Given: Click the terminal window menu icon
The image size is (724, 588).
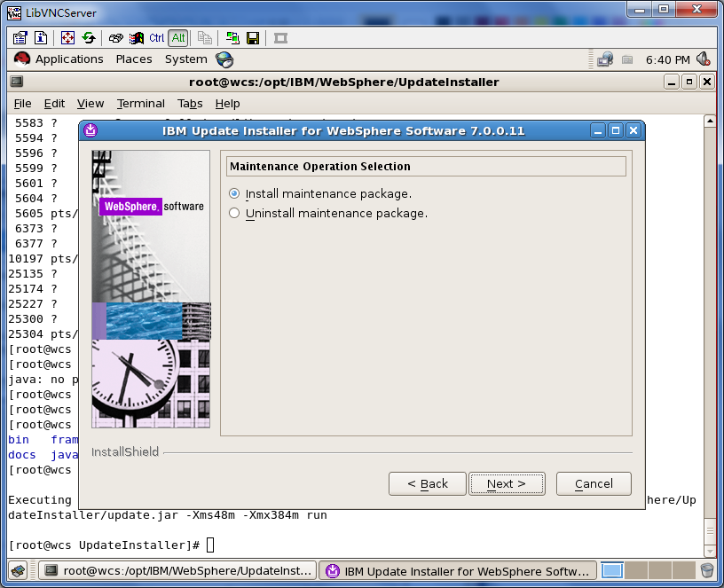Looking at the screenshot, I should tap(17, 82).
